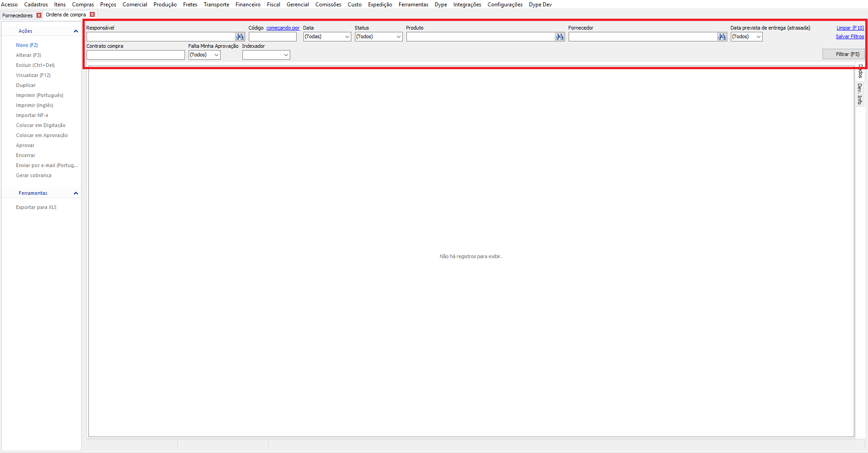Open the Produto search binoculars icon
The image size is (868, 453).
pos(560,37)
